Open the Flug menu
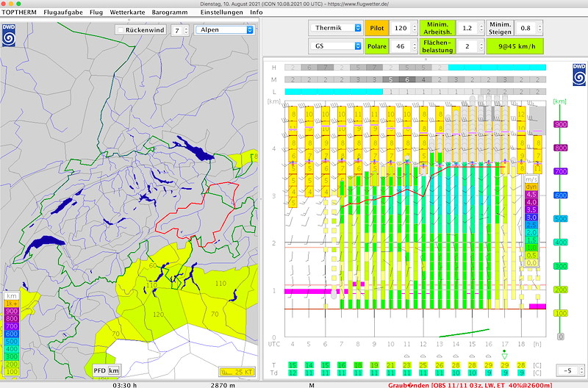 tap(96, 12)
